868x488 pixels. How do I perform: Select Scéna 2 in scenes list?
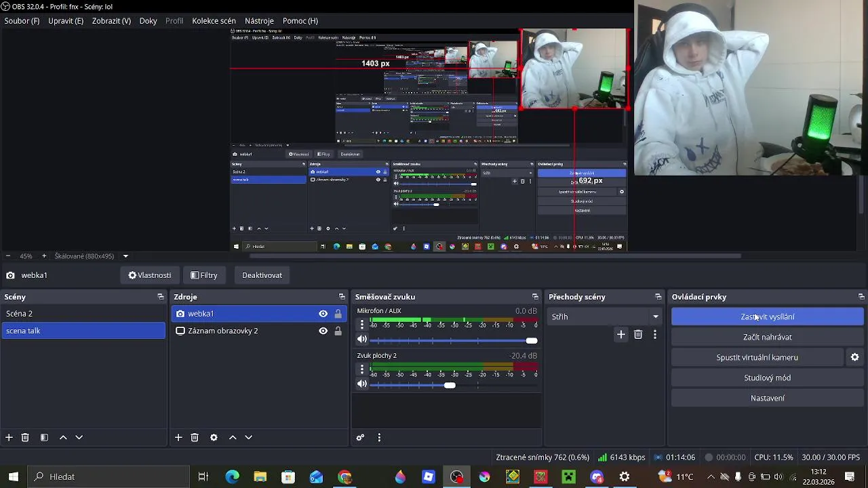point(83,314)
